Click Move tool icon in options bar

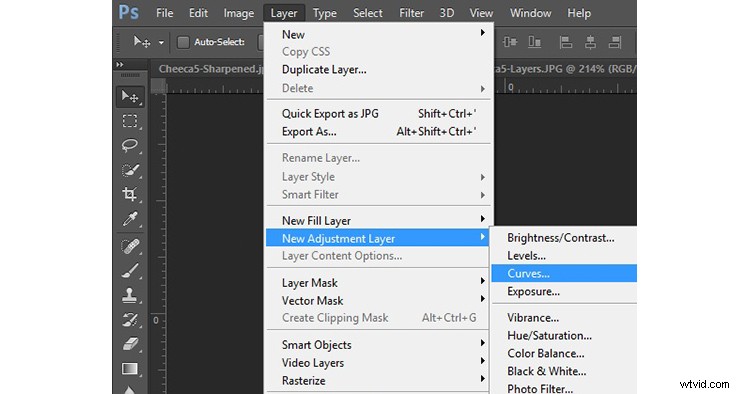pos(142,42)
